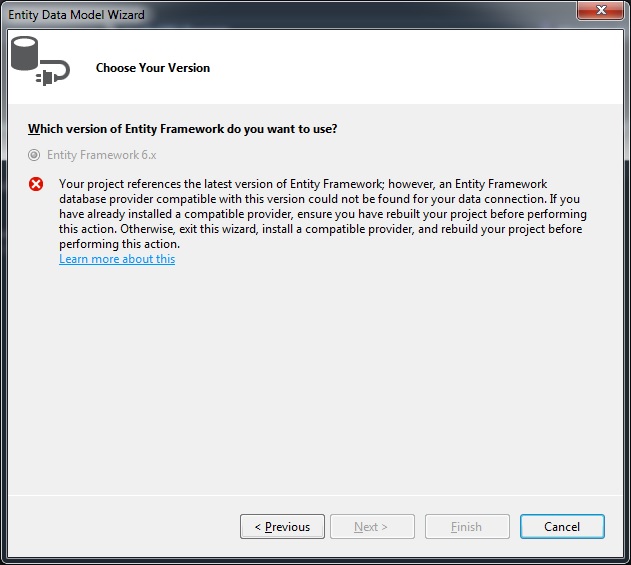Click the disabled Next button

pyautogui.click(x=372, y=526)
